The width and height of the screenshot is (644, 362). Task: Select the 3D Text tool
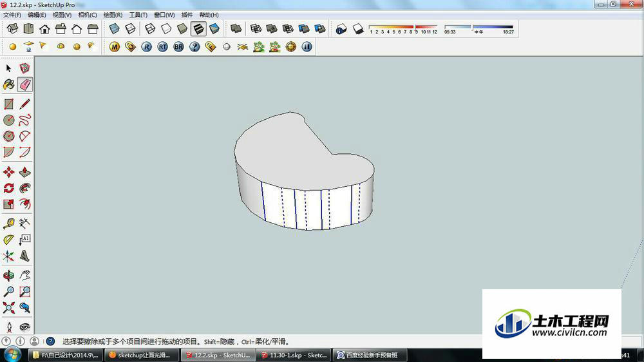point(24,256)
